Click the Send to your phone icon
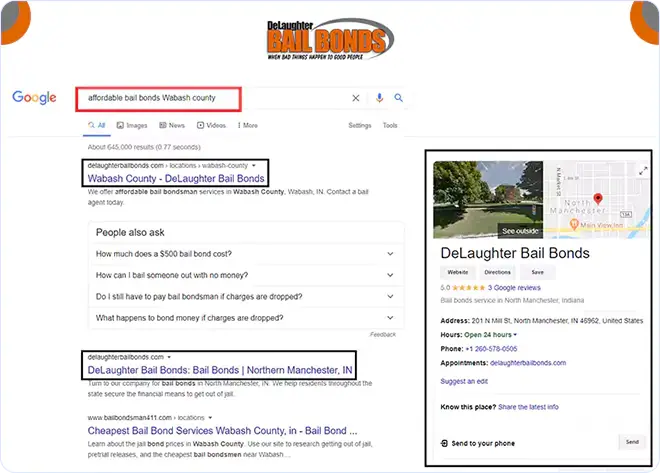Image resolution: width=660 pixels, height=473 pixels. pos(444,442)
